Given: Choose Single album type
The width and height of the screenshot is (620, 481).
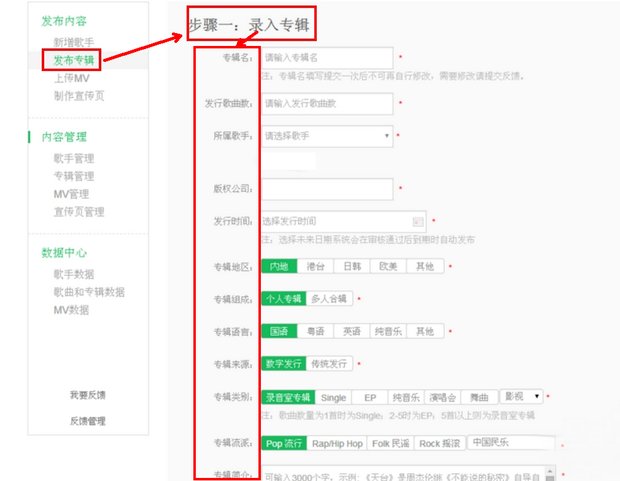Looking at the screenshot, I should click(333, 397).
